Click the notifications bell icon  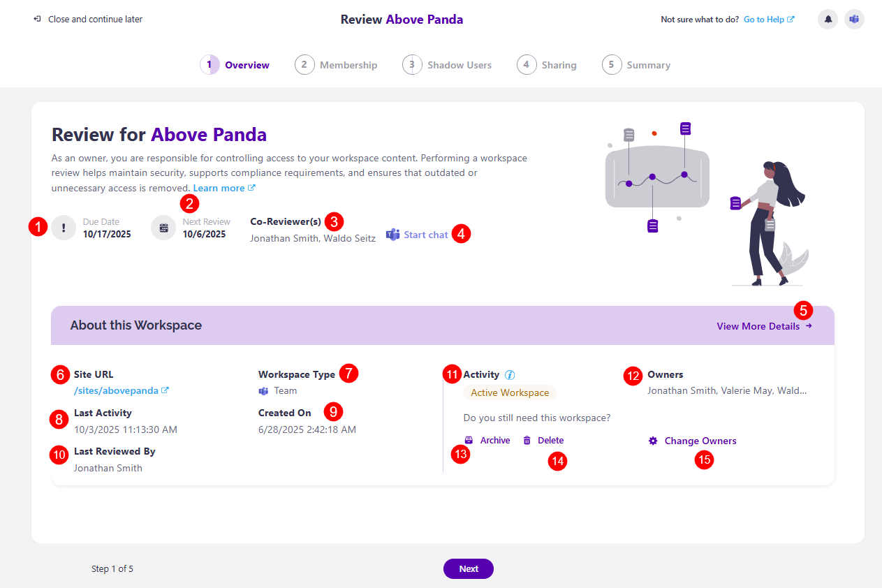pos(828,19)
